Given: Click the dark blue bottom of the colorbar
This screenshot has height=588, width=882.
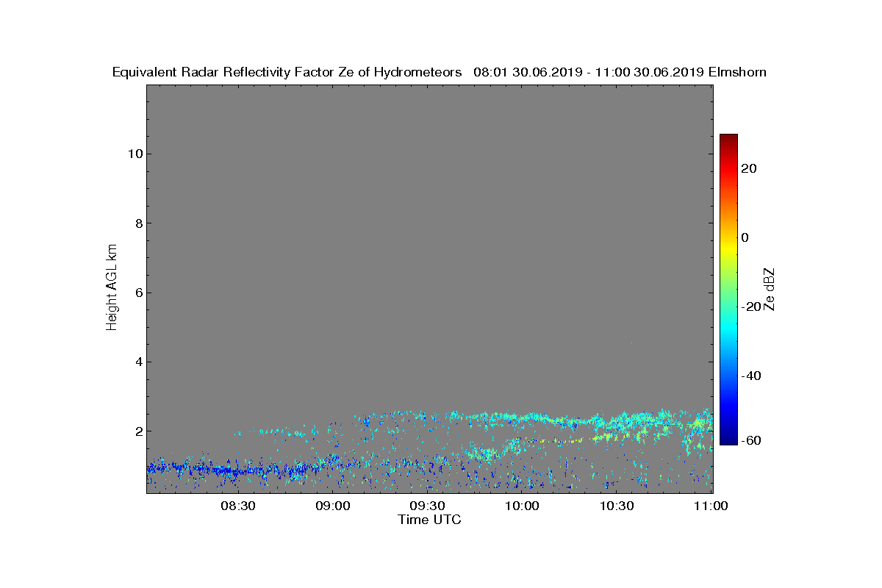Looking at the screenshot, I should point(728,441).
